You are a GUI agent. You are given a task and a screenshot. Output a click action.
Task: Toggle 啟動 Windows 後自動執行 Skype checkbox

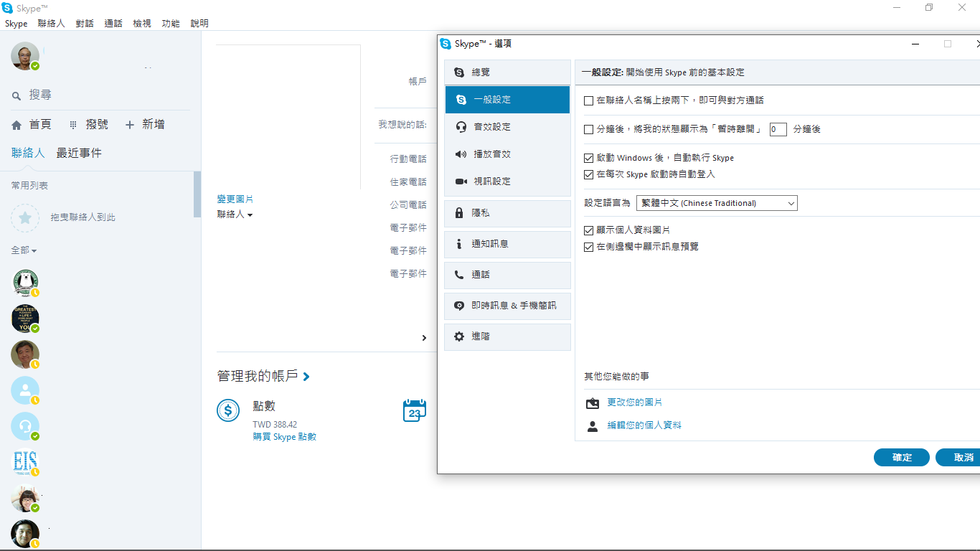tap(589, 158)
